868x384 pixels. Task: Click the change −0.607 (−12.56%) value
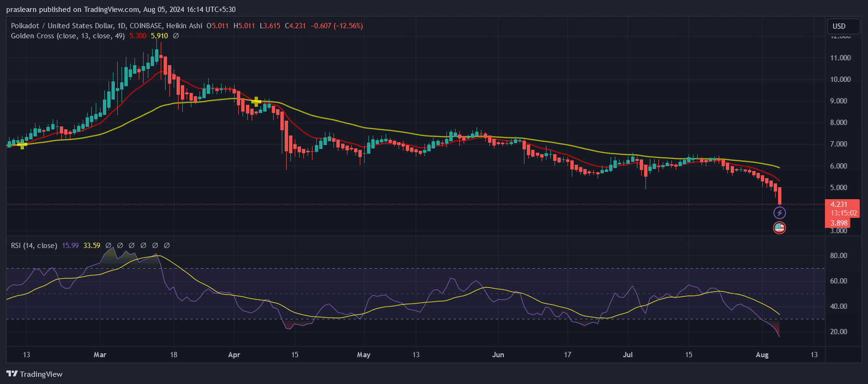point(337,26)
